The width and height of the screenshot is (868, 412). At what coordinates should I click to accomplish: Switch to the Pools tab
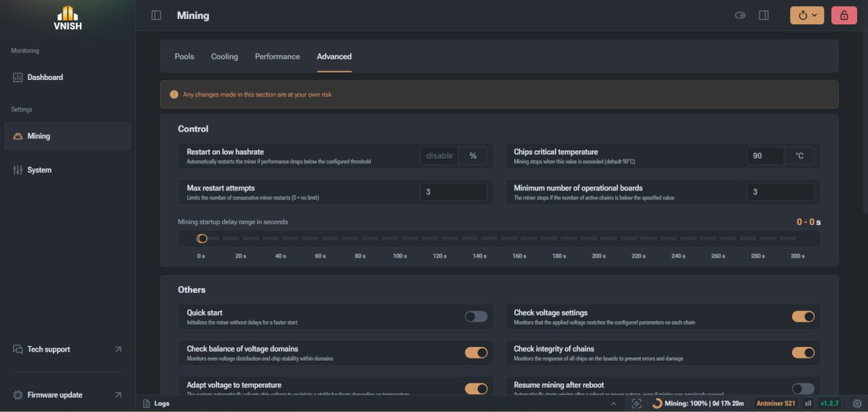[x=184, y=56]
